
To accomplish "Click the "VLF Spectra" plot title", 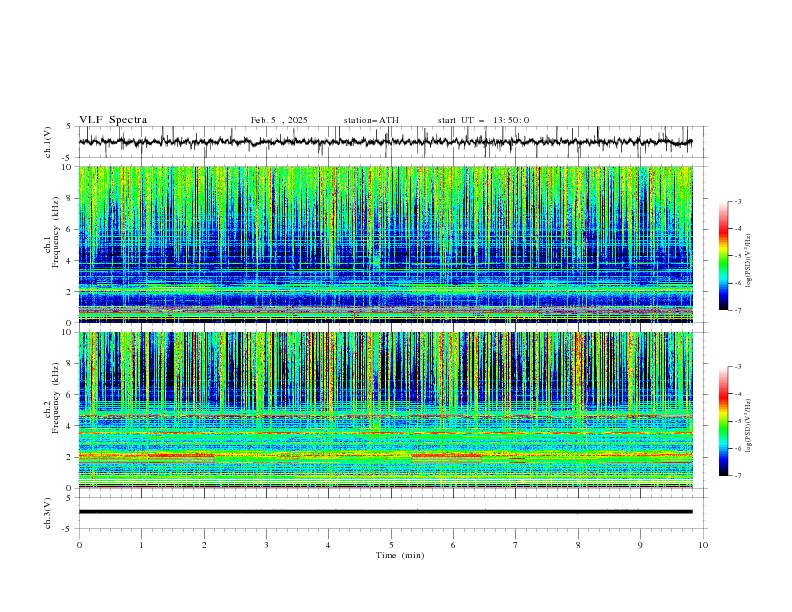I will coord(113,120).
